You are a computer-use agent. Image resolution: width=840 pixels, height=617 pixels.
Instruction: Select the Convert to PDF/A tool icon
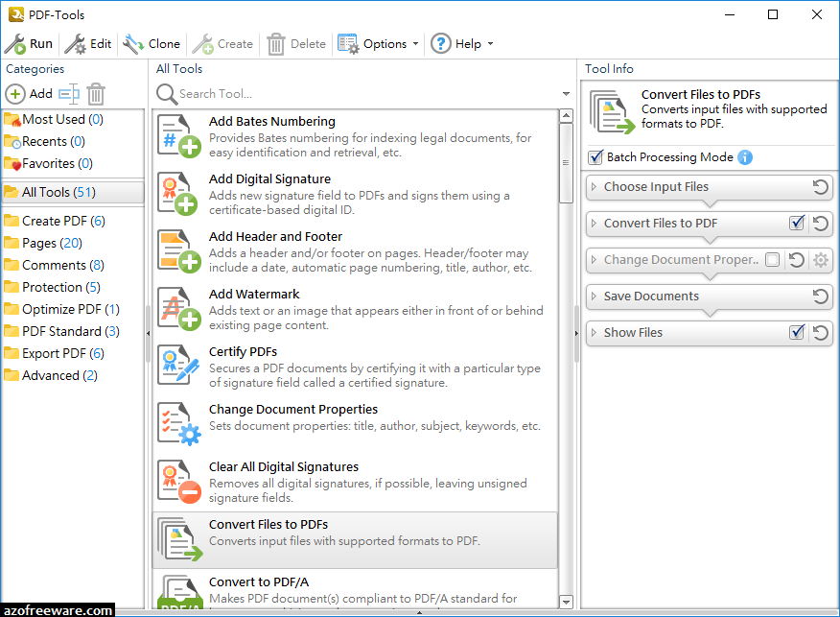180,592
